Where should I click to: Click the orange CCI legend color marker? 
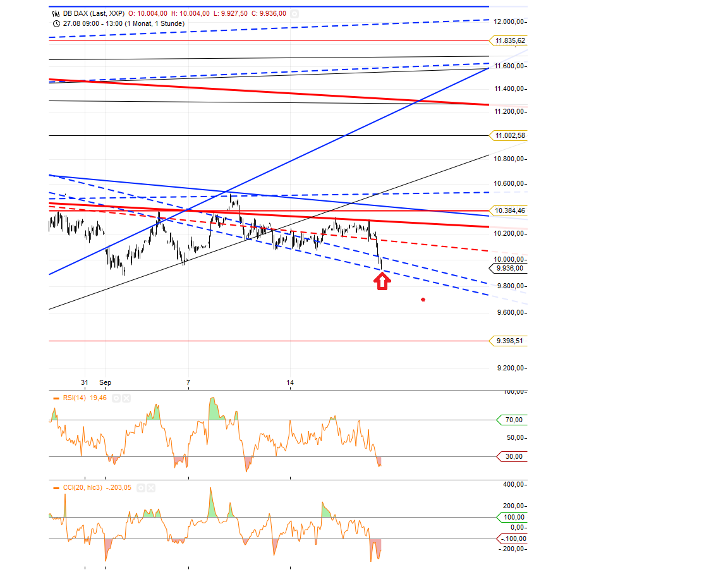pyautogui.click(x=56, y=487)
